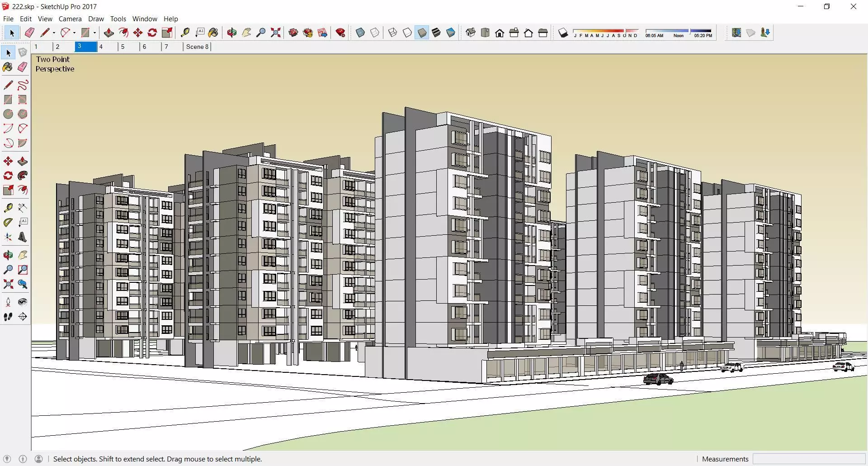The image size is (868, 466).
Task: Activate the Zoom Window tool
Action: click(x=23, y=270)
